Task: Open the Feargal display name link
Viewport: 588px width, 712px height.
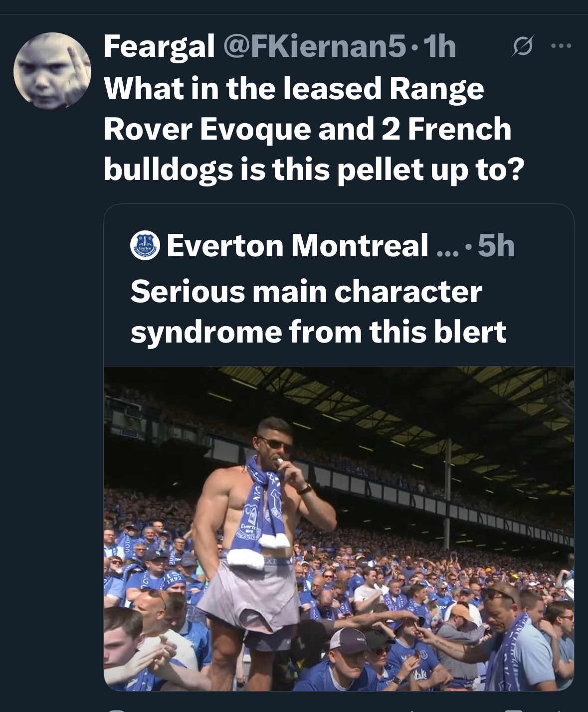Action: point(159,46)
